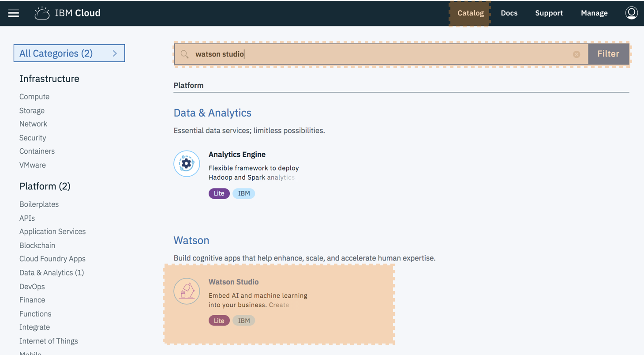Viewport: 644px width, 355px height.
Task: Click the Infrastructure sidebar heading
Action: (x=49, y=79)
